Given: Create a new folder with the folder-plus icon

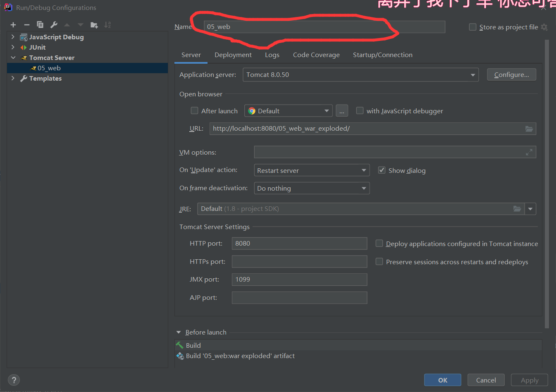Looking at the screenshot, I should 94,25.
